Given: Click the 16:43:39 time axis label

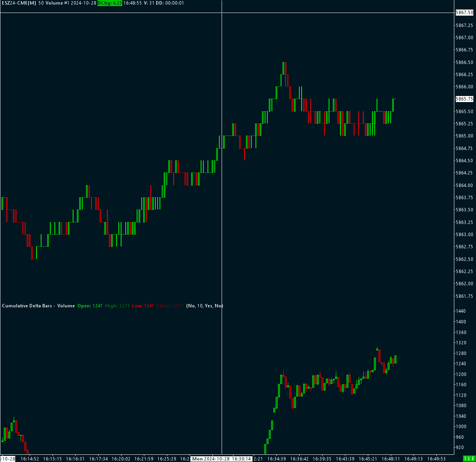Looking at the screenshot, I should (345, 459).
